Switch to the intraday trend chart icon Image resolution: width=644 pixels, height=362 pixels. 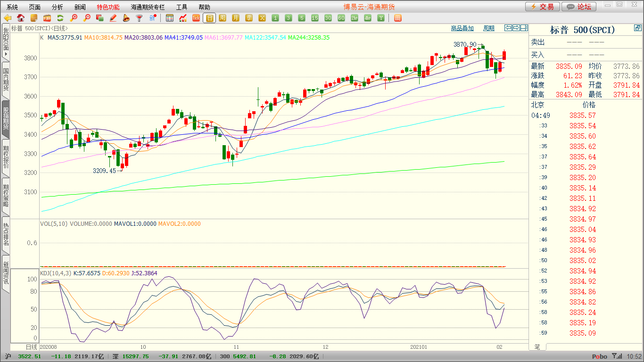tap(183, 18)
